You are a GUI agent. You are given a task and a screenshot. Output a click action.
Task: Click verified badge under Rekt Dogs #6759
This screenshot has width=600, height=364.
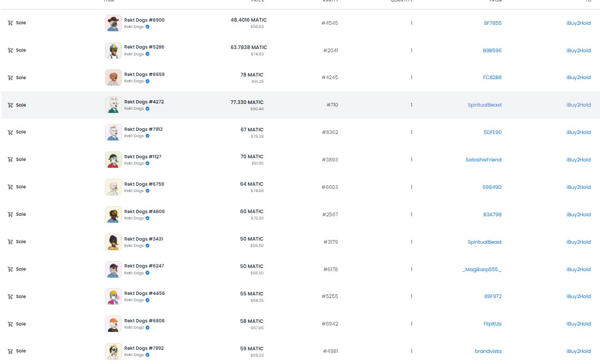tap(147, 191)
